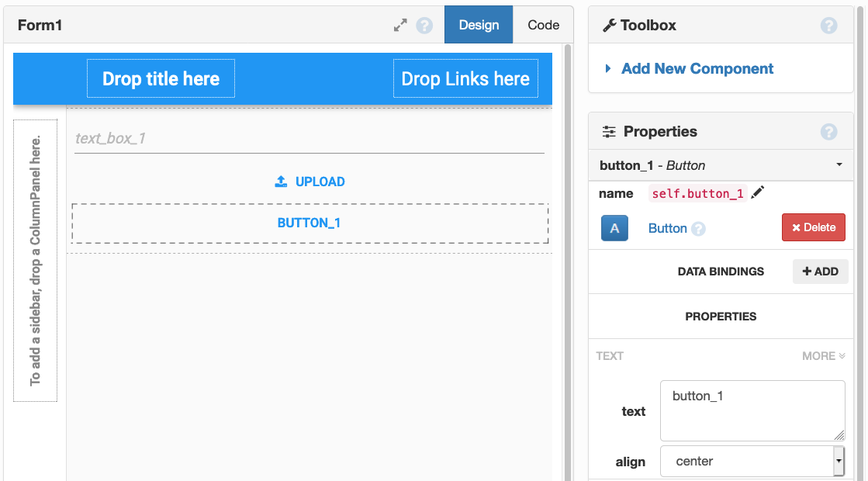
Task: Click the wrench icon in the Toolbox header
Action: point(608,24)
